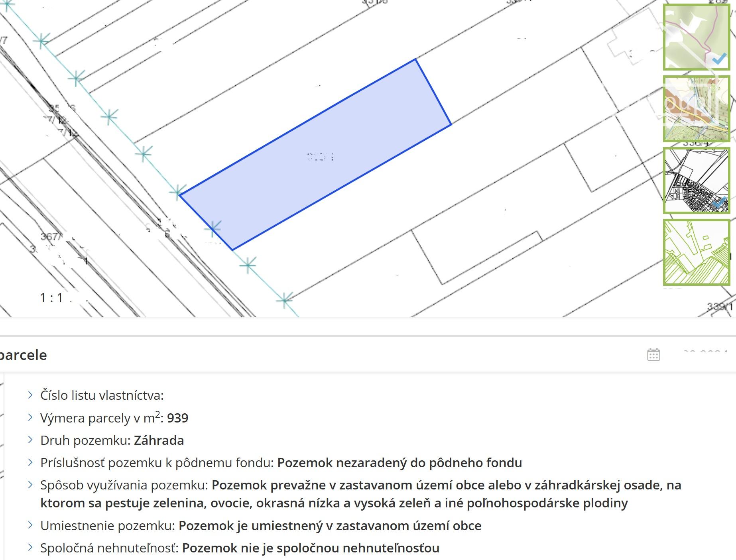Screen dimensions: 736x560
Task: Click the Spoločná nehnuteľnosť arrow icon
Action: pos(30,548)
